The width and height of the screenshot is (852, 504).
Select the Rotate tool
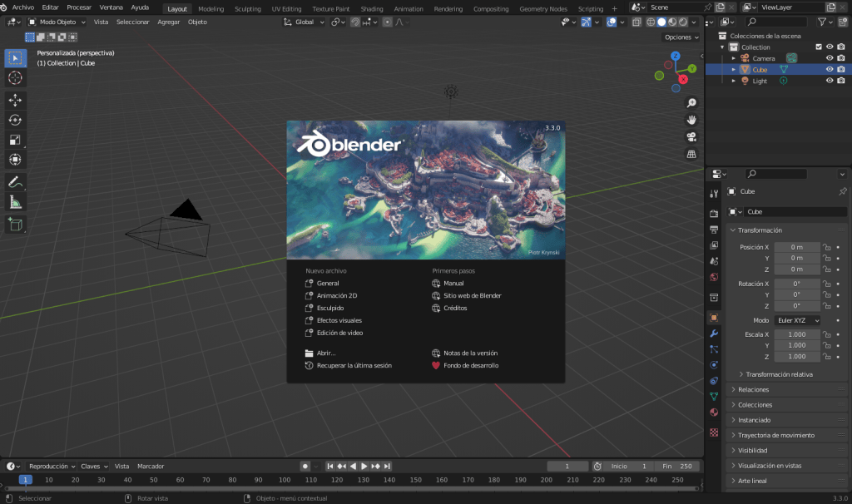[15, 120]
